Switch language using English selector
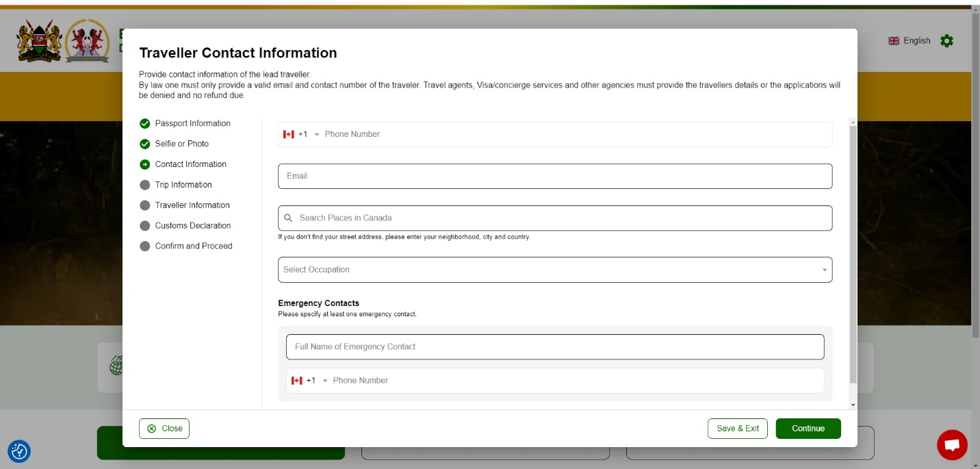Image resolution: width=980 pixels, height=469 pixels. [x=909, y=41]
